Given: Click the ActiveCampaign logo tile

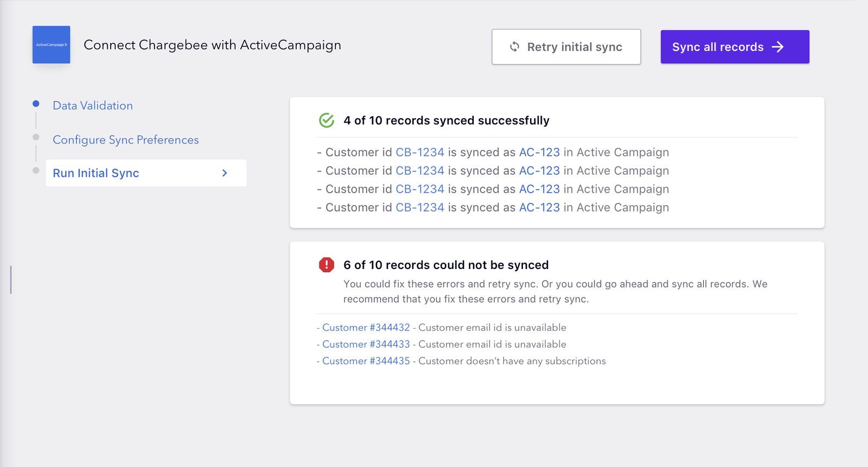Looking at the screenshot, I should click(51, 44).
